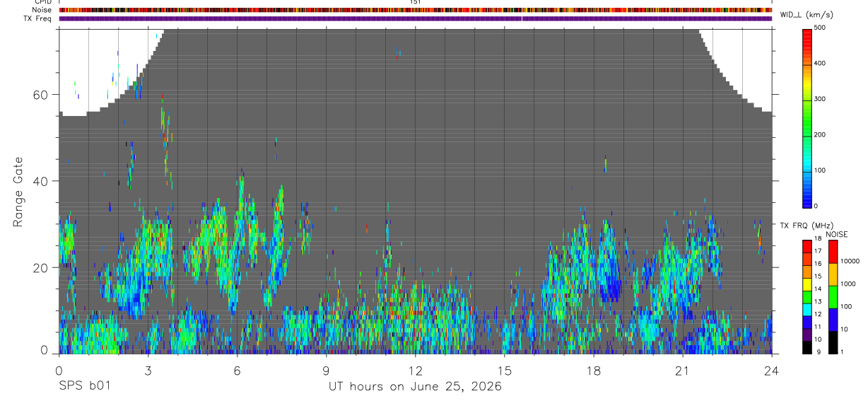Click the TX FRQ (MHz) color legend bar
This screenshot has width=868, height=401.
[807, 296]
